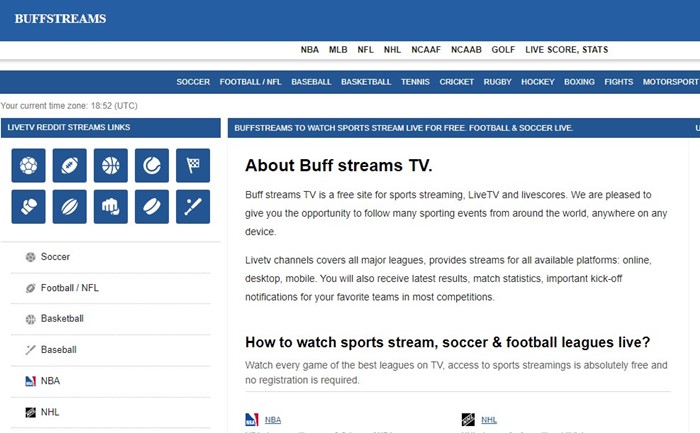
Task: Open the BOXING category in menu bar
Action: click(579, 82)
